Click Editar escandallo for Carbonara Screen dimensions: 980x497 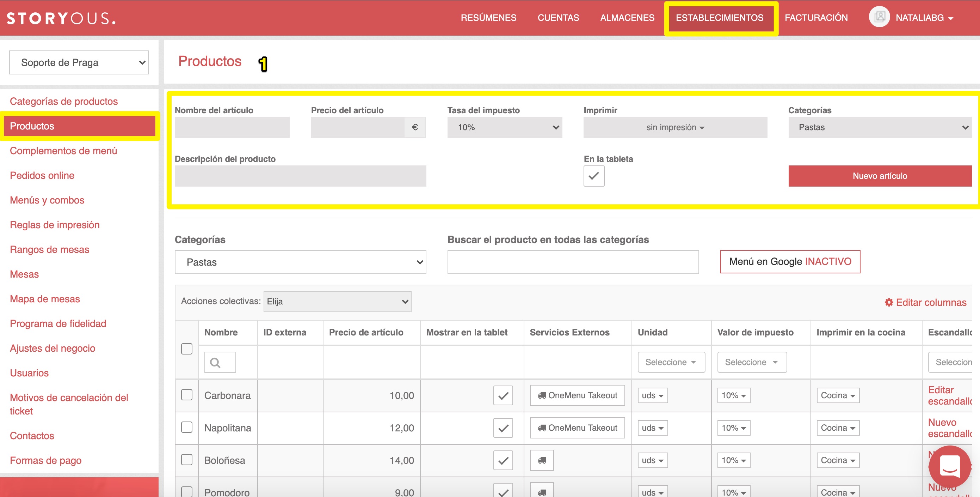(x=950, y=395)
